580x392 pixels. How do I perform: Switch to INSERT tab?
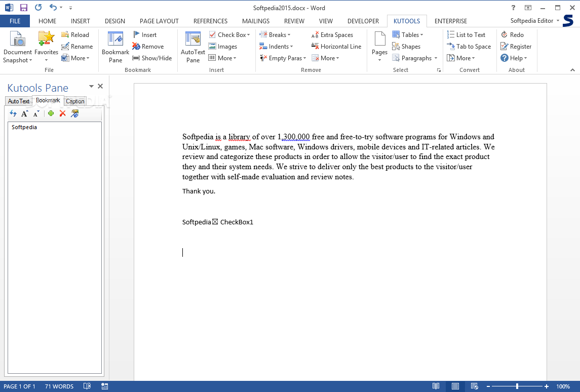[80, 21]
